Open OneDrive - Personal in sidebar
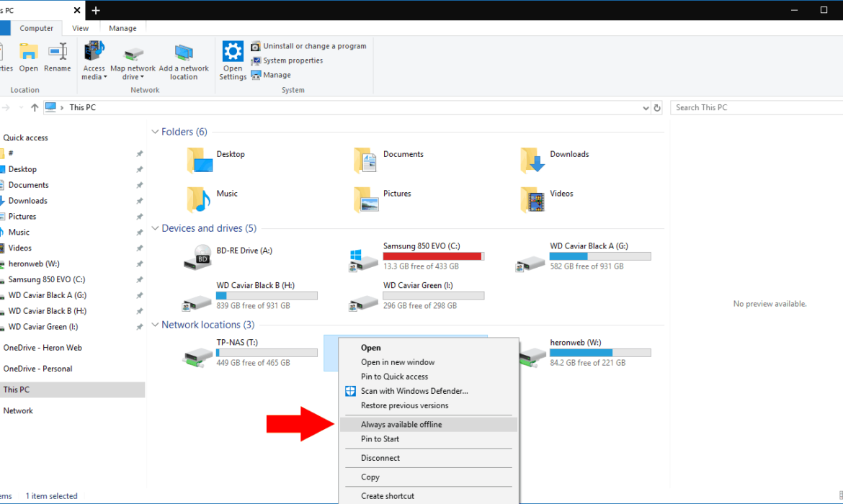Image resolution: width=843 pixels, height=504 pixels. pos(37,369)
